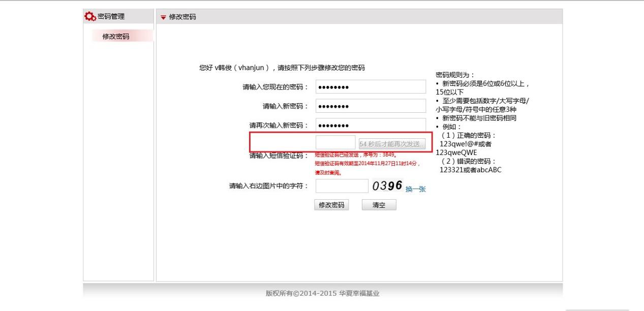Click the 请输入右边图片中的字符 label
The height and width of the screenshot is (311, 644).
269,186
